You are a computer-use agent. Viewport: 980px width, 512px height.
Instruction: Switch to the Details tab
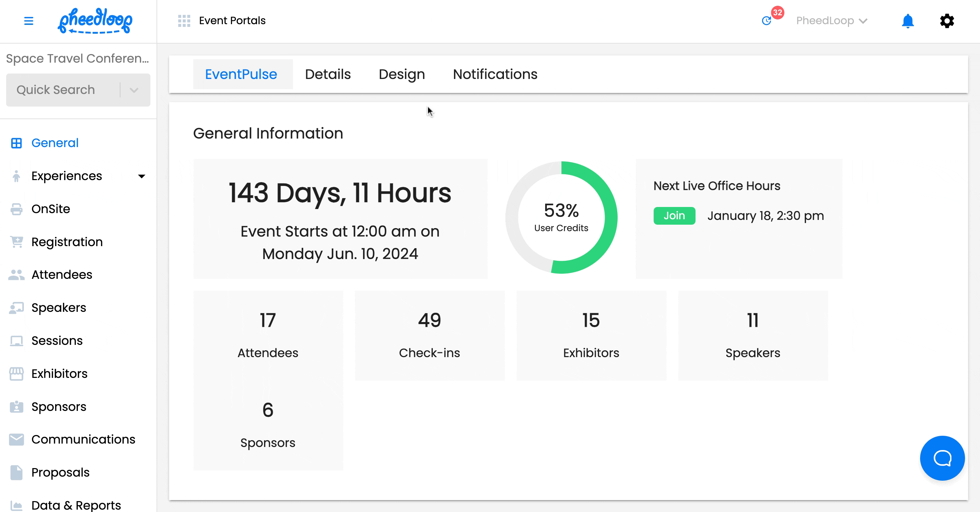(x=328, y=74)
